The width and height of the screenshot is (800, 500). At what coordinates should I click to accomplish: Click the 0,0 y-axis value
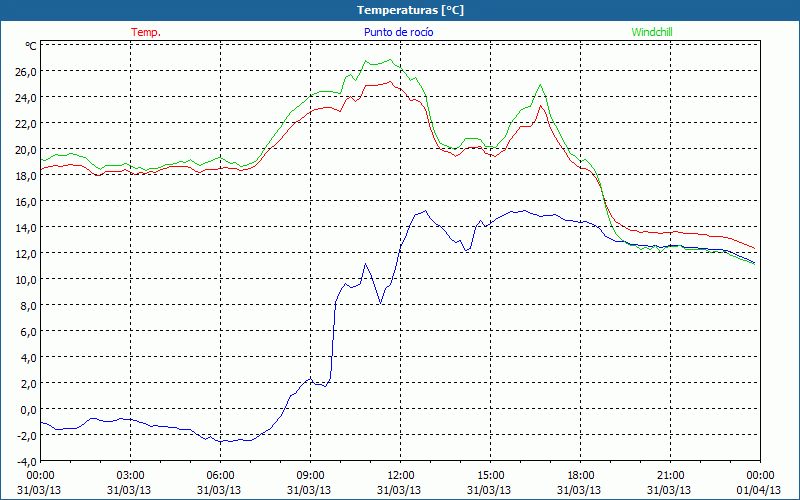[27, 410]
